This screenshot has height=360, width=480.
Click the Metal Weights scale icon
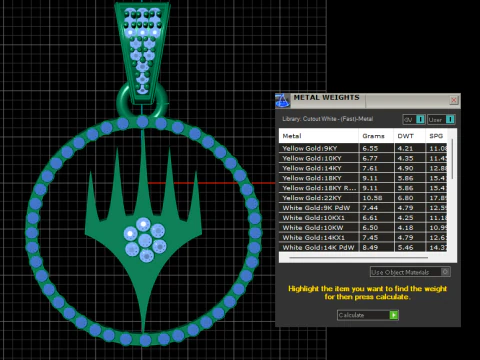(x=282, y=101)
